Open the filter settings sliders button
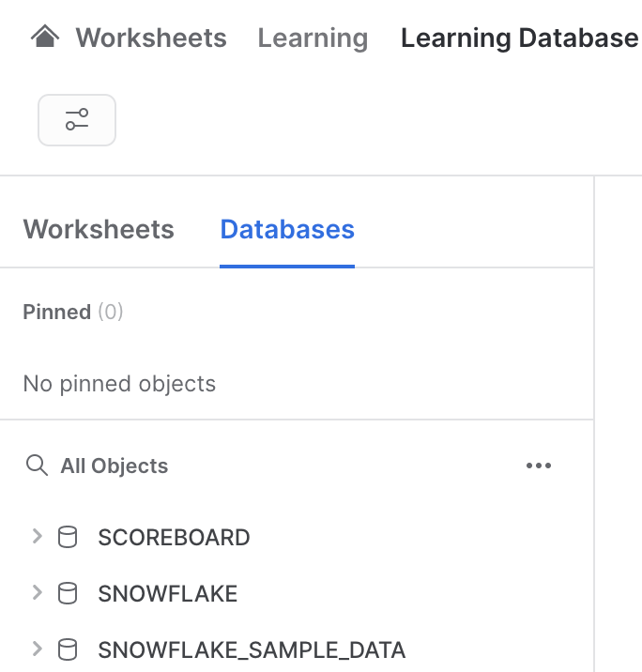Image resolution: width=642 pixels, height=672 pixels. click(77, 120)
